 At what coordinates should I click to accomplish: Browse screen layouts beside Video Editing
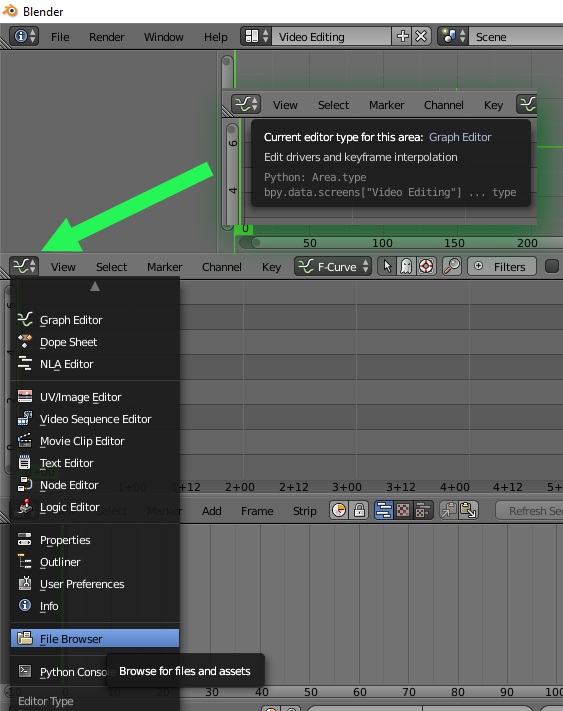[256, 36]
